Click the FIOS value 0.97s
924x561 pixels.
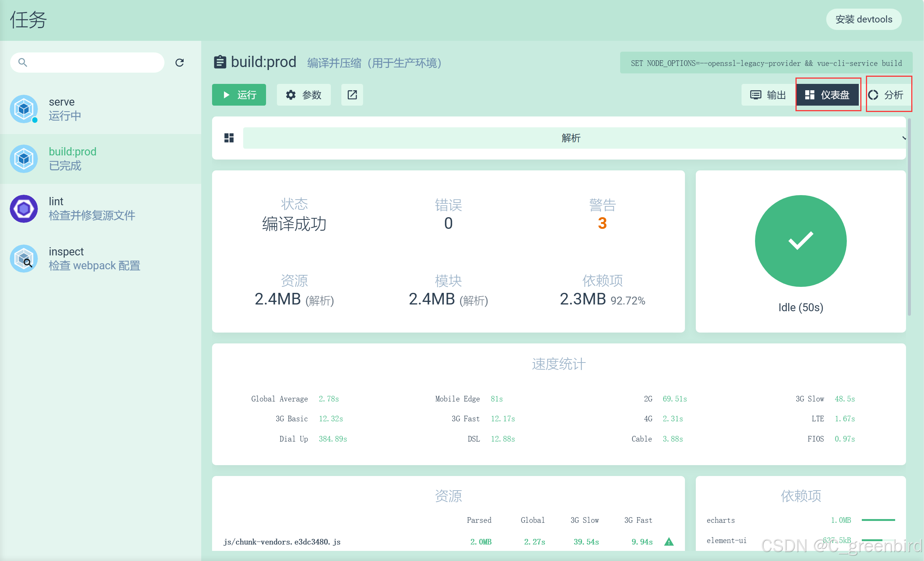(845, 439)
